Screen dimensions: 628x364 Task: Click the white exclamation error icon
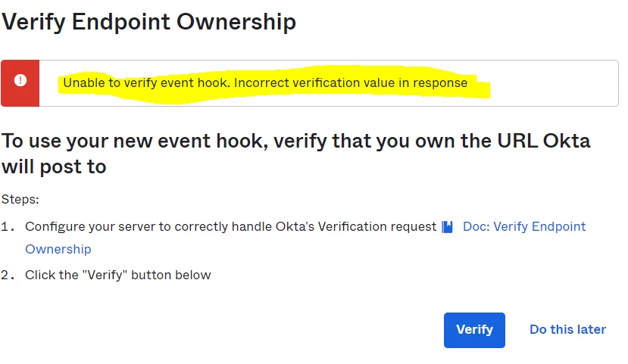(x=20, y=80)
